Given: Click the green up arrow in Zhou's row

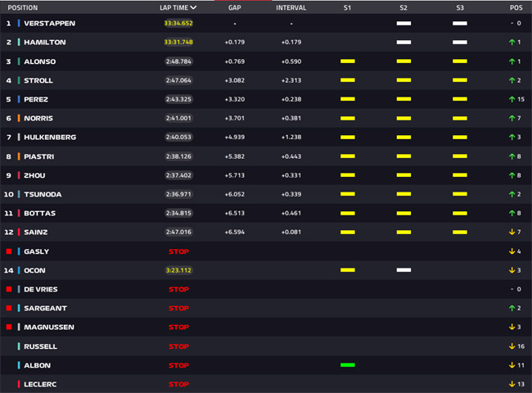Looking at the screenshot, I should point(512,175).
